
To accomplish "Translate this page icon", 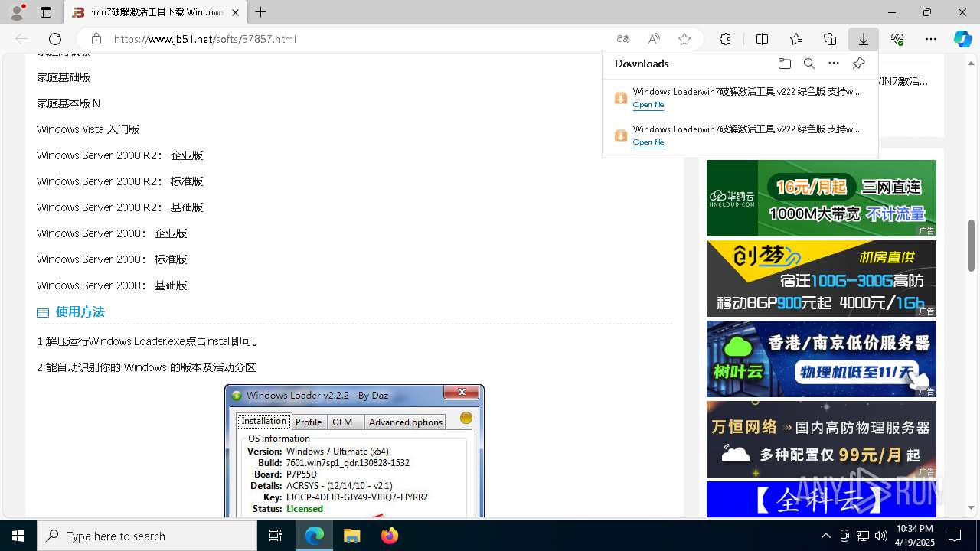I will 623,39.
